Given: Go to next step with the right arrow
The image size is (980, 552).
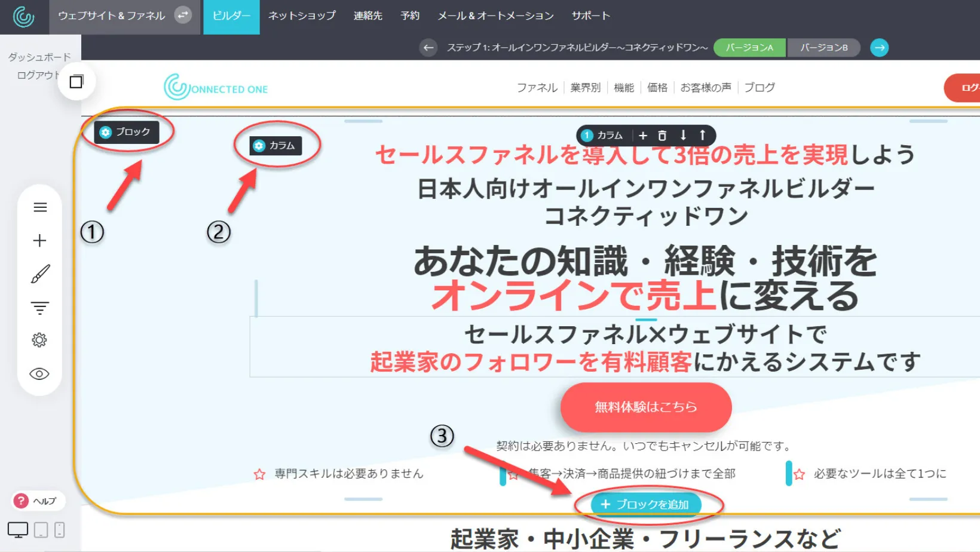Looking at the screenshot, I should click(879, 48).
